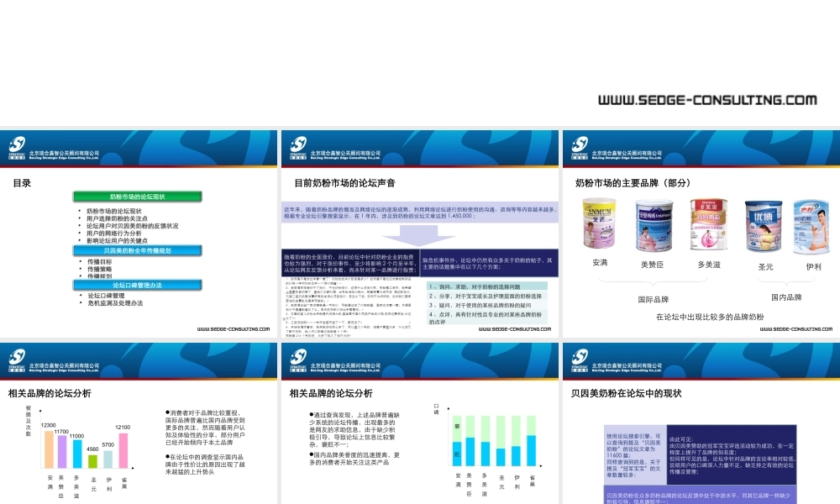The image size is (840, 504).
Task: Click the light blue bar labeled 5700
Action: 108,459
